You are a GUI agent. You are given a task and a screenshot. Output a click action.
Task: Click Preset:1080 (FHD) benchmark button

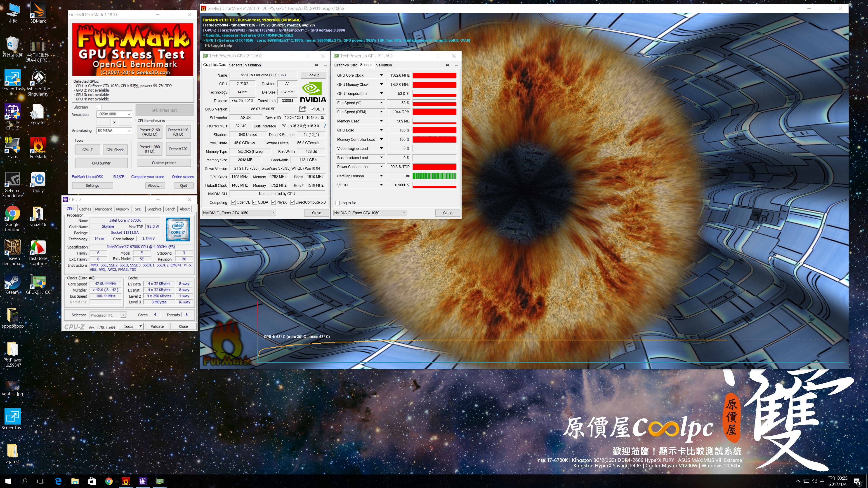click(150, 149)
